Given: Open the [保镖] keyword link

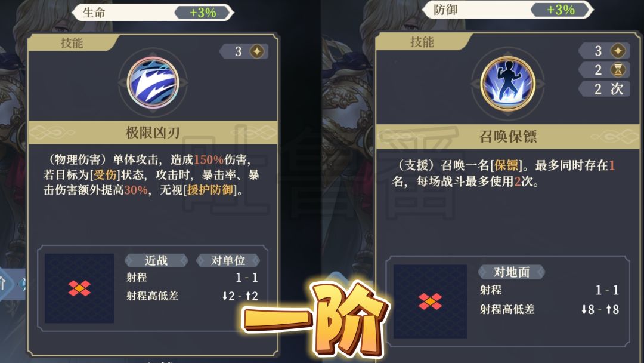Looking at the screenshot, I should coord(506,165).
